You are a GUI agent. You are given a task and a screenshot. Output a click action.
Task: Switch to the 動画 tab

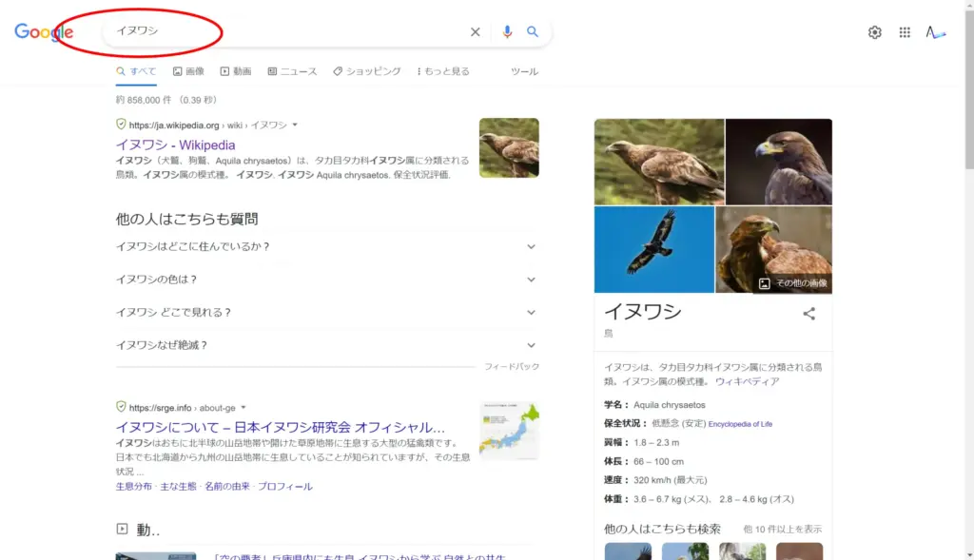coord(236,71)
